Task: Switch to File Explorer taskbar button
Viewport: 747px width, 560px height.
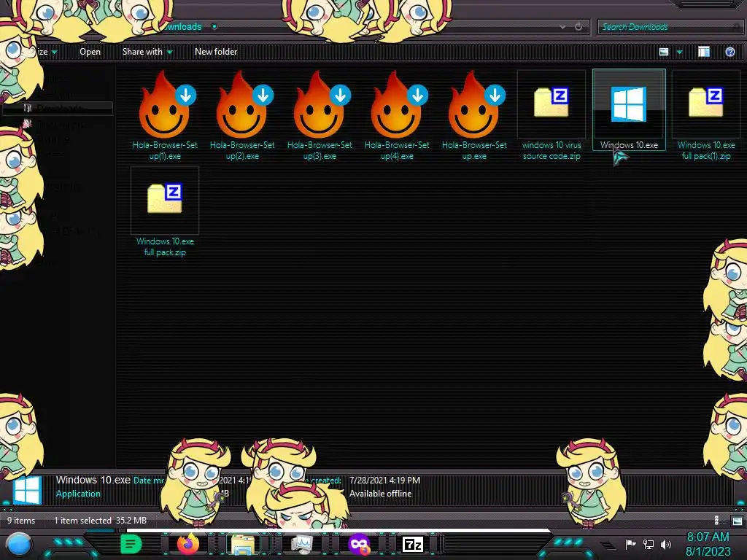Action: (243, 544)
